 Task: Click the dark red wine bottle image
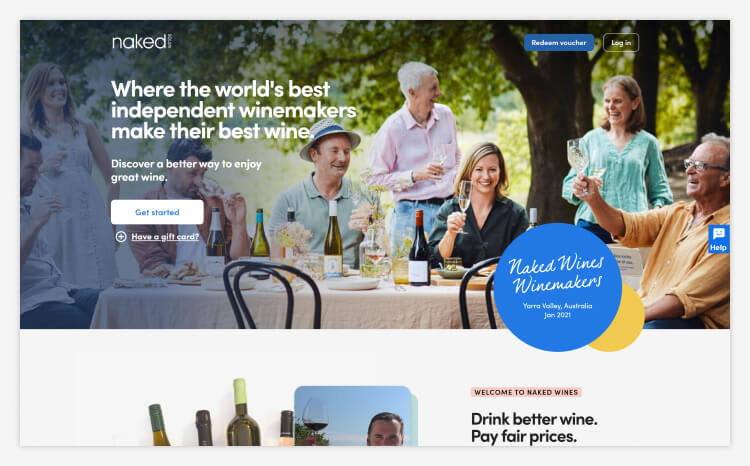[x=204, y=428]
